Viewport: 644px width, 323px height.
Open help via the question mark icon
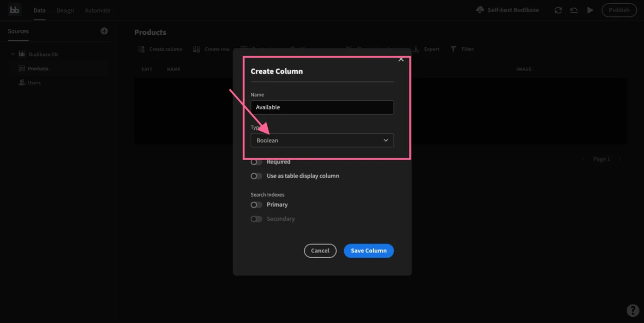[x=633, y=310]
